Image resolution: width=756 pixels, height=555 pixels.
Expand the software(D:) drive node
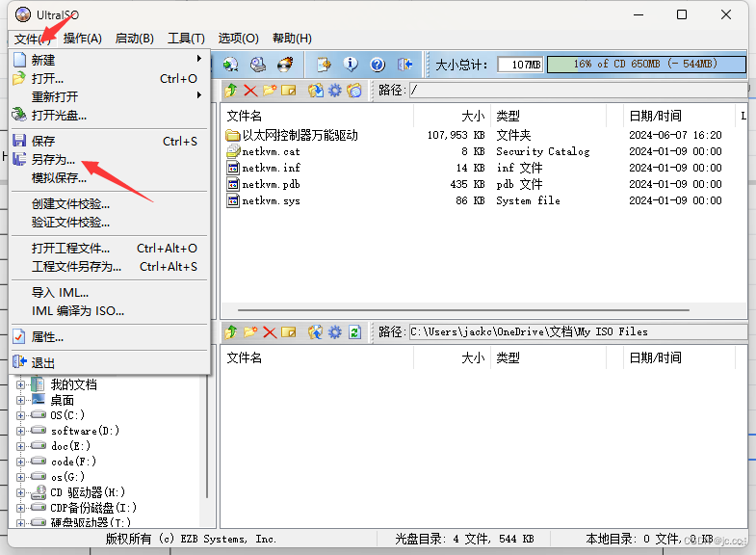[20, 431]
